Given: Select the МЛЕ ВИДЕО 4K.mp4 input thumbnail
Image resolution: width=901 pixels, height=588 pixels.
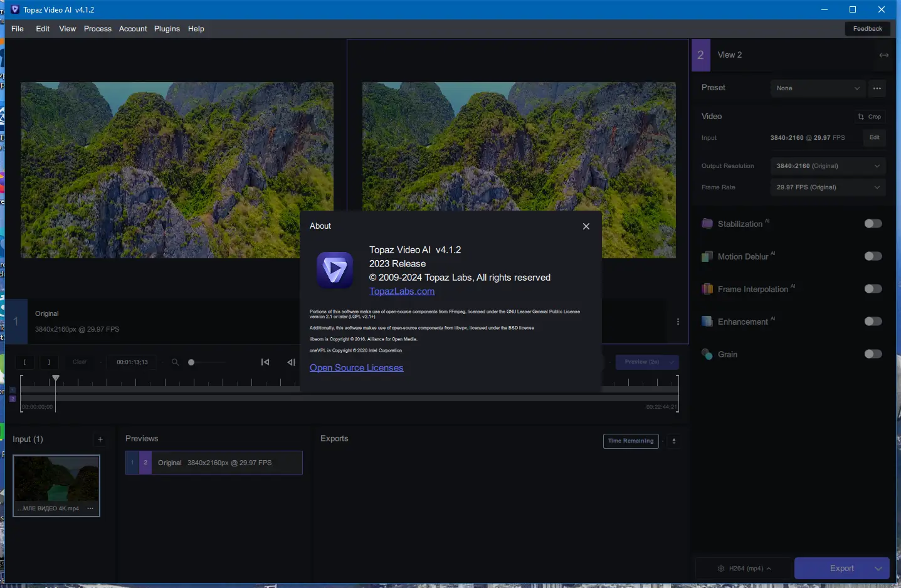Looking at the screenshot, I should (56, 486).
